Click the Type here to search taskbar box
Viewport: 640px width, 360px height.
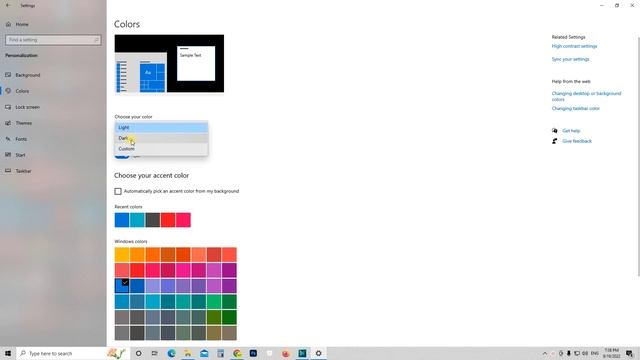pos(73,353)
